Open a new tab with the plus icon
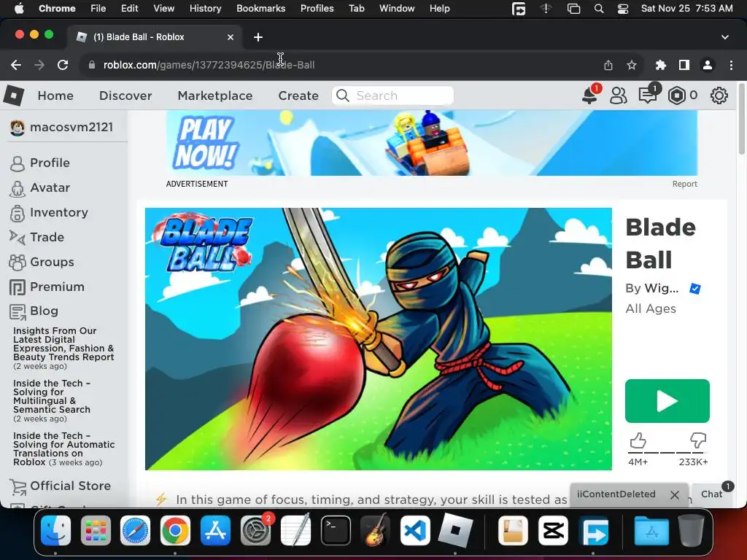 click(258, 37)
